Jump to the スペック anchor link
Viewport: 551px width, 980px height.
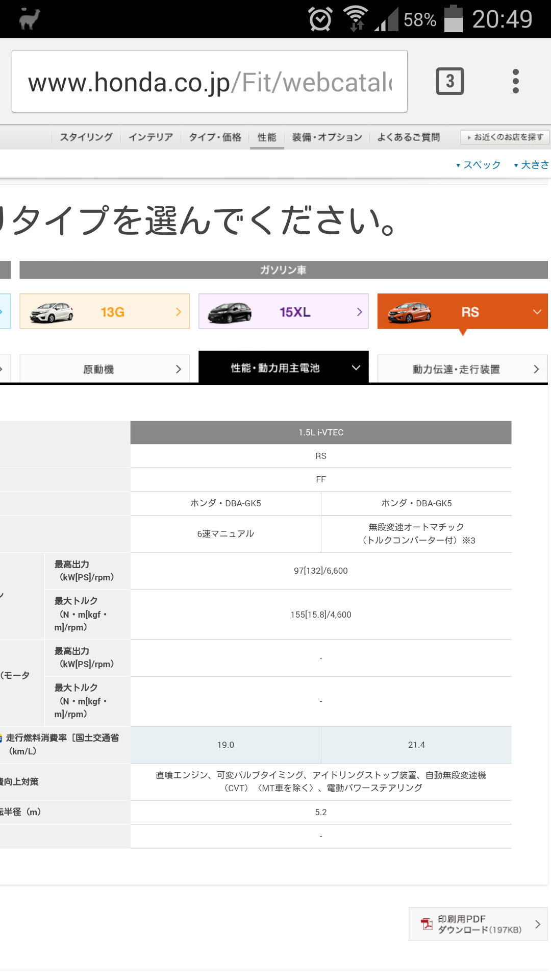pyautogui.click(x=479, y=165)
